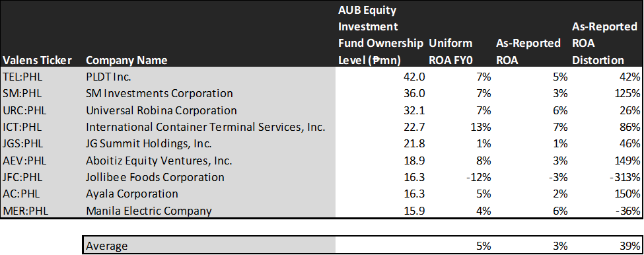This screenshot has width=644, height=255.
Task: Select the Company Name column header
Action: click(127, 60)
